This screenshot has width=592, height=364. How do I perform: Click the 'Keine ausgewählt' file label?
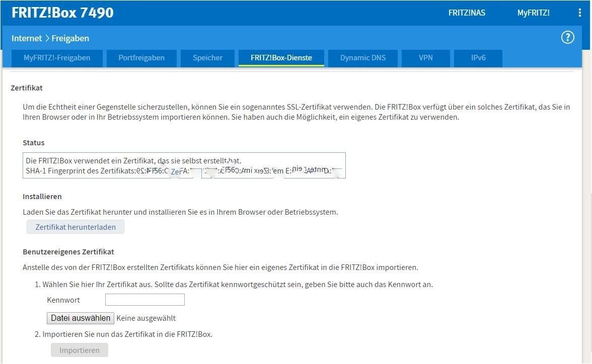146,318
